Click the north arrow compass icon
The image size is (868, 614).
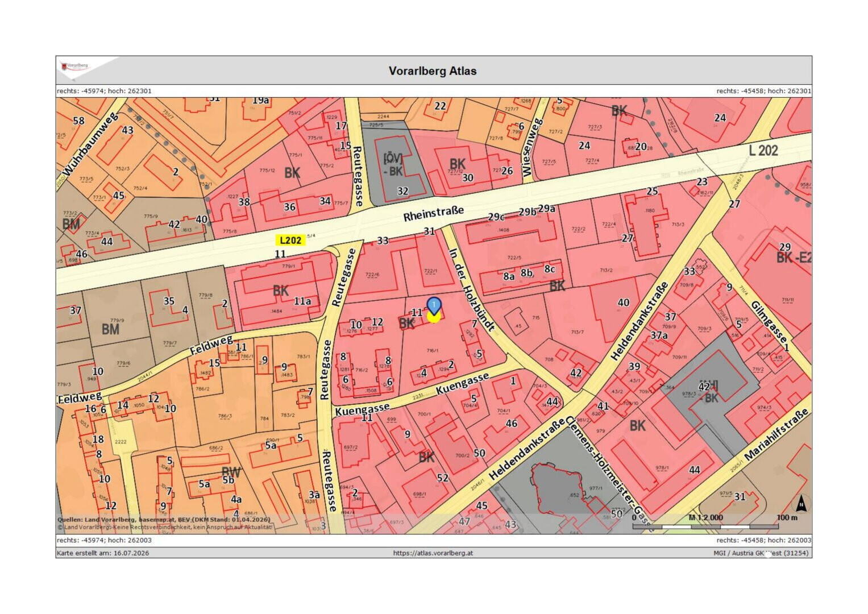click(801, 503)
